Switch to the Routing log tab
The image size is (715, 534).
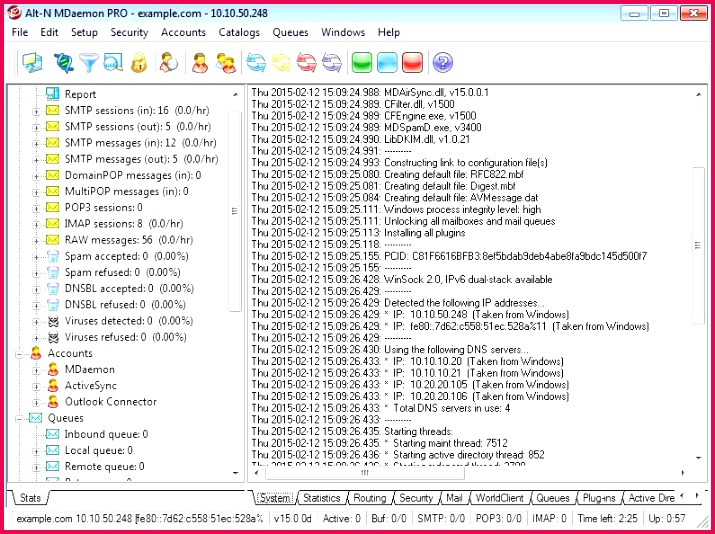369,498
